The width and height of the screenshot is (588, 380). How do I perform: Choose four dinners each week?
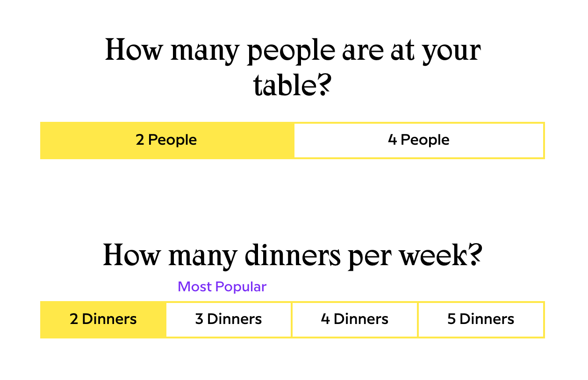pos(355,319)
